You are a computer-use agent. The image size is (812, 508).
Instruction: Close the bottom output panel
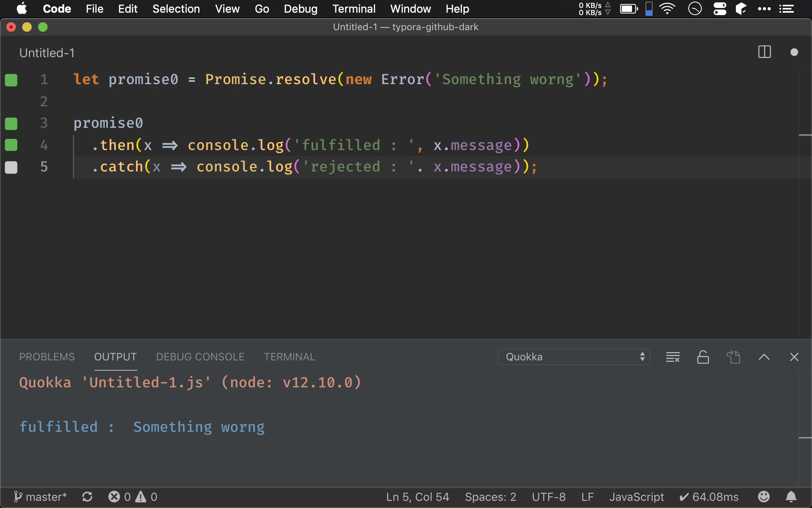click(794, 357)
